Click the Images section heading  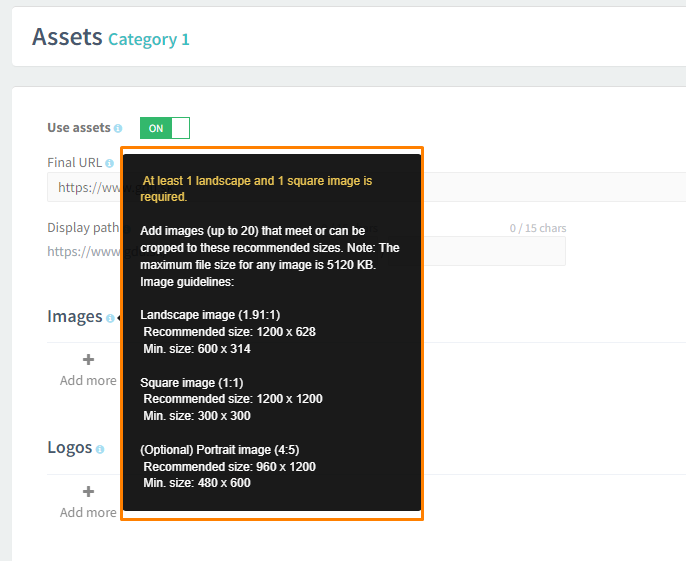tap(74, 317)
